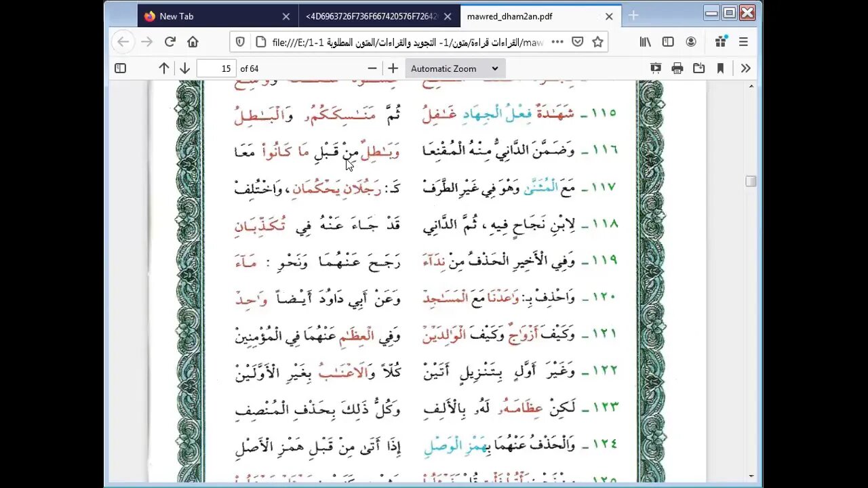
Task: Switch to presentation mode
Action: (656, 68)
